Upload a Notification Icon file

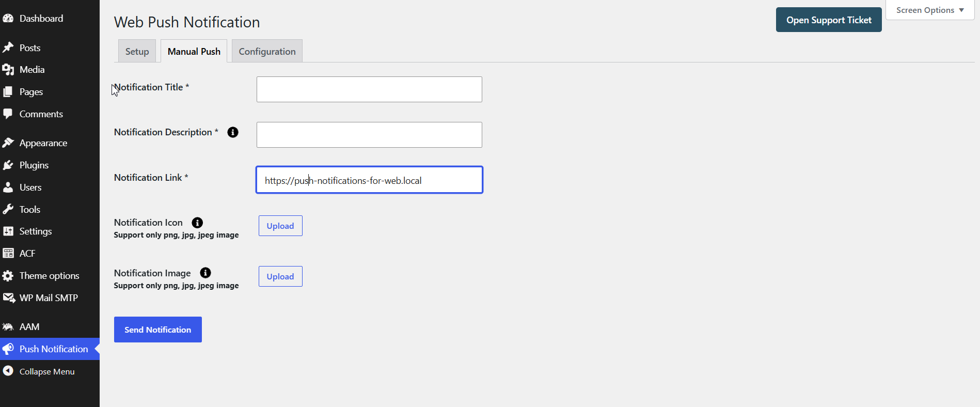(280, 226)
